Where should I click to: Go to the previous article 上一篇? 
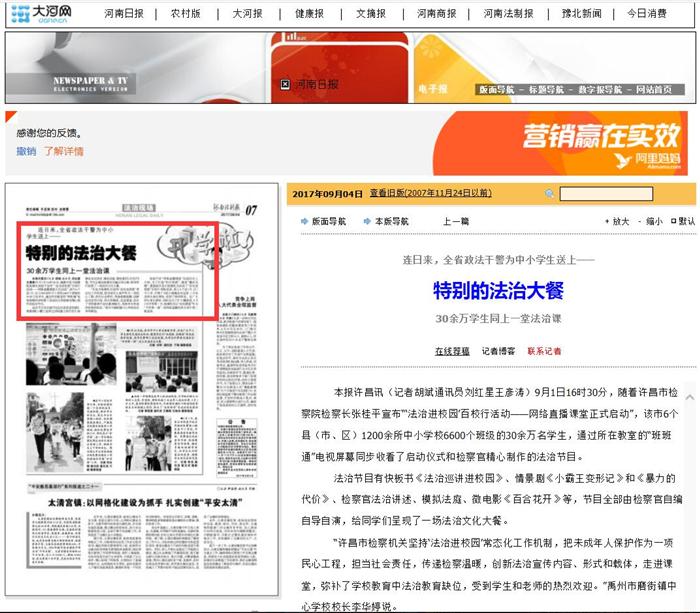[456, 221]
